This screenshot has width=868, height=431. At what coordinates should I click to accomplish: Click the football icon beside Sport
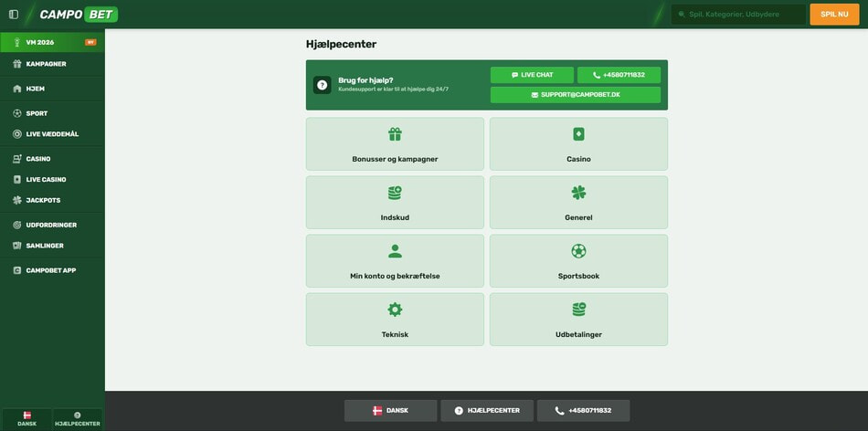tap(16, 113)
